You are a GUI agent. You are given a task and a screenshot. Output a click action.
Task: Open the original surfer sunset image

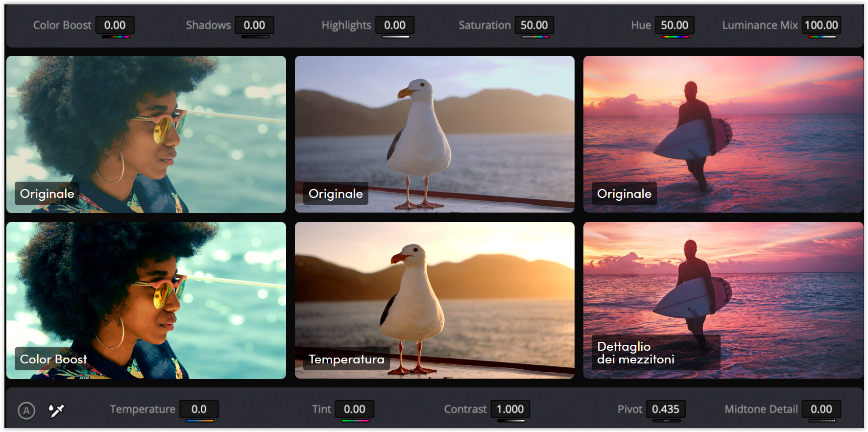(723, 134)
